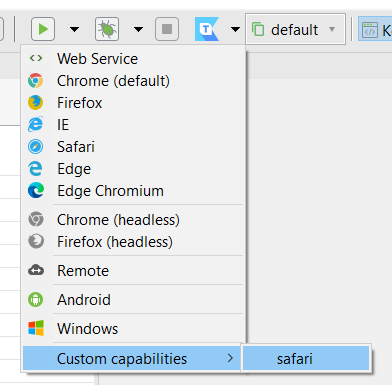Select the Edge browser entry
The height and width of the screenshot is (385, 392).
point(133,169)
